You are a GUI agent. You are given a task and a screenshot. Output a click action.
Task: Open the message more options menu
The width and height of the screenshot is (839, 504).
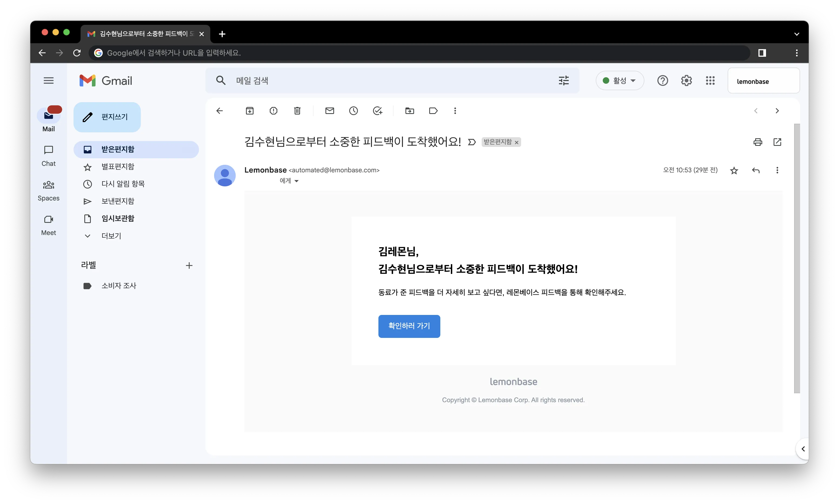point(777,170)
